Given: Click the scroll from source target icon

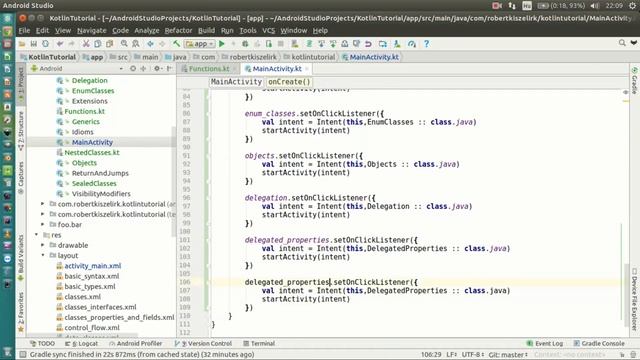Looking at the screenshot, I should click(133, 69).
